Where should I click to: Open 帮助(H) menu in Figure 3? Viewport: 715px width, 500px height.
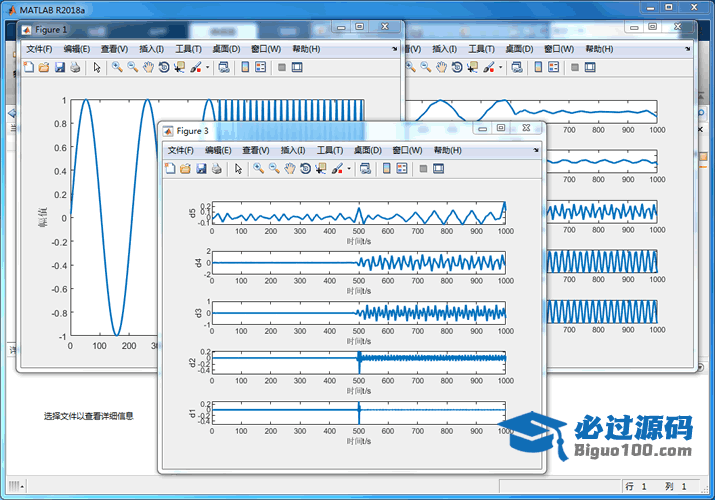pos(447,150)
